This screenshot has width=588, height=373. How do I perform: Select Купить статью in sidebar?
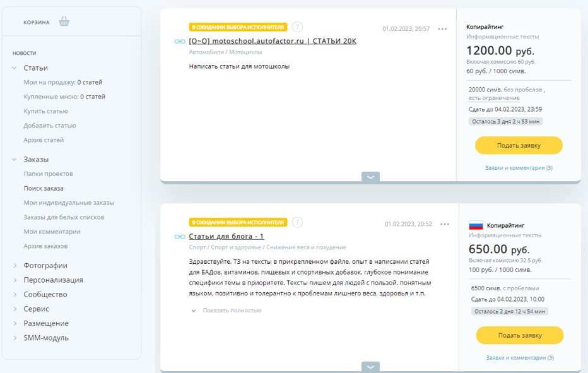click(x=46, y=111)
